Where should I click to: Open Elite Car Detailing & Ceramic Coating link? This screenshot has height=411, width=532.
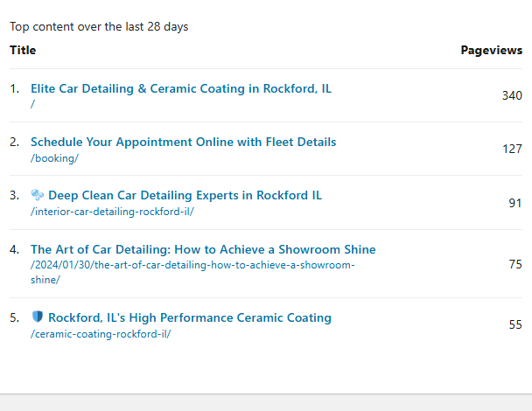coord(181,88)
